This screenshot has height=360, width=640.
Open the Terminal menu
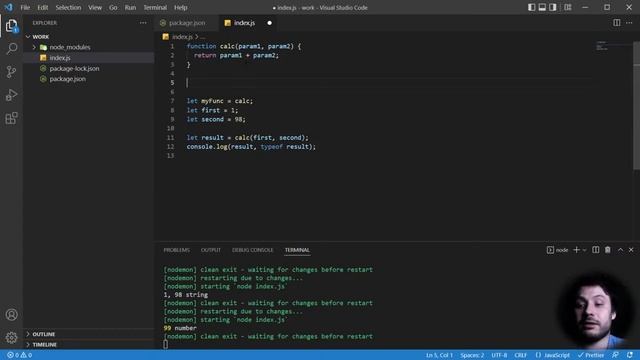coord(155,7)
